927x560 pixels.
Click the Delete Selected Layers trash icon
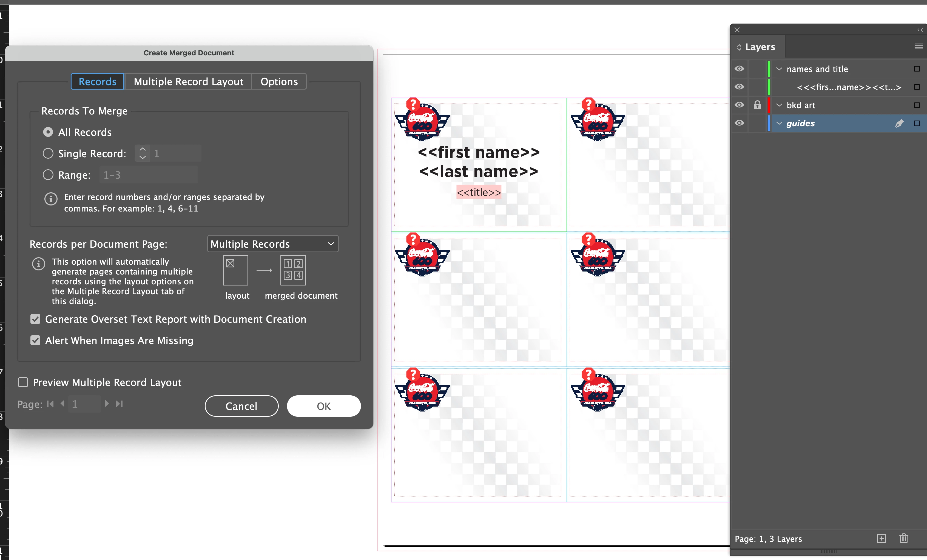(904, 539)
